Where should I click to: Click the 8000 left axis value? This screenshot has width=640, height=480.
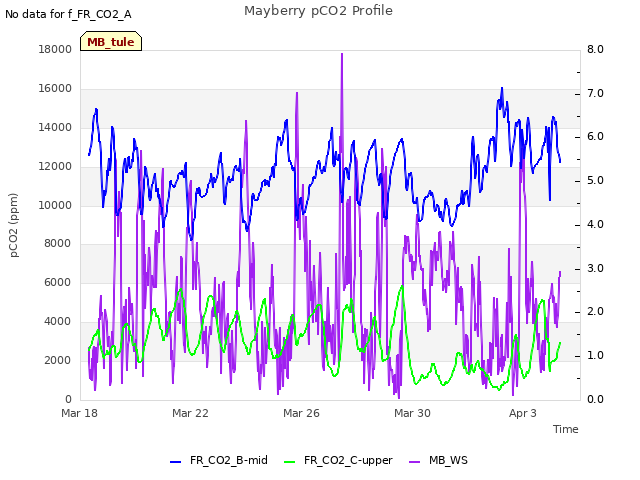pos(58,243)
